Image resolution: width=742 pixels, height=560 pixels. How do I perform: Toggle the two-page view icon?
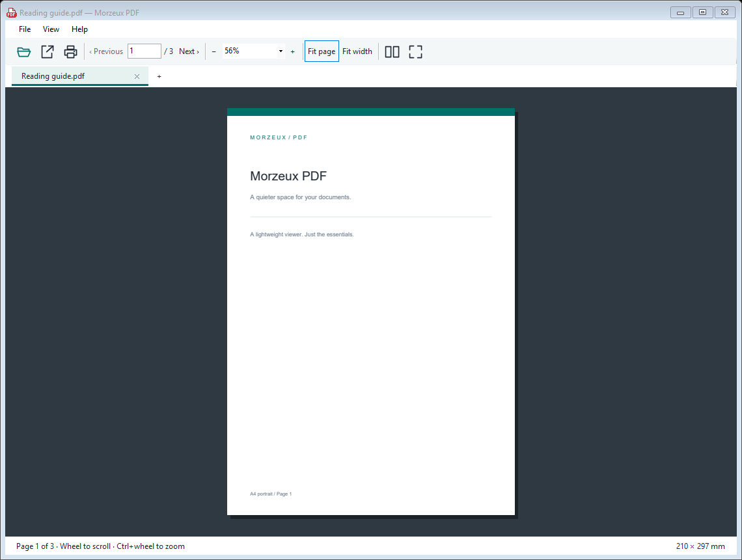392,51
